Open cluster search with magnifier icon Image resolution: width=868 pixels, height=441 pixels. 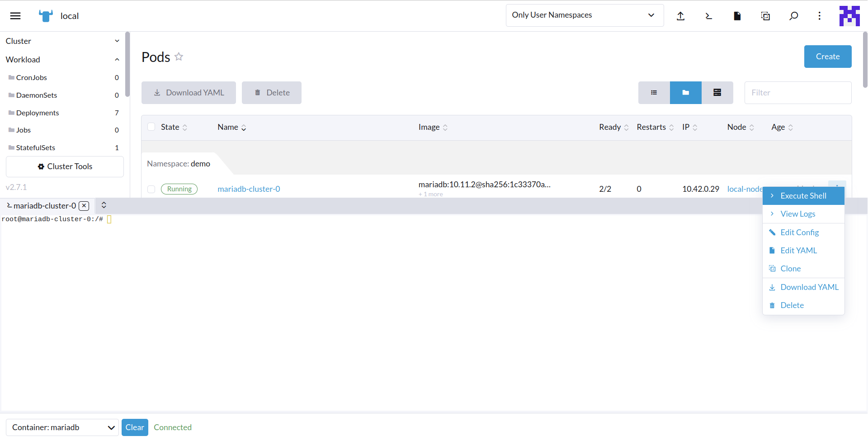tap(794, 15)
